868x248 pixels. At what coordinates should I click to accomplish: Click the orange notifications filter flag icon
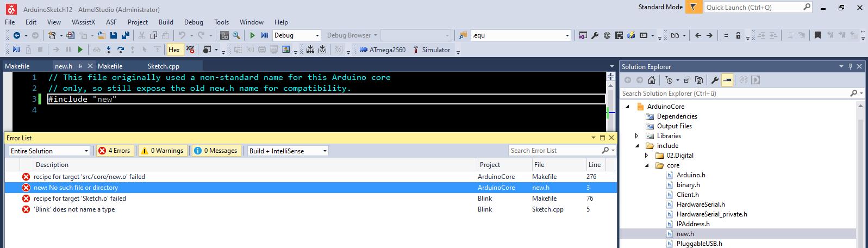coord(693,7)
